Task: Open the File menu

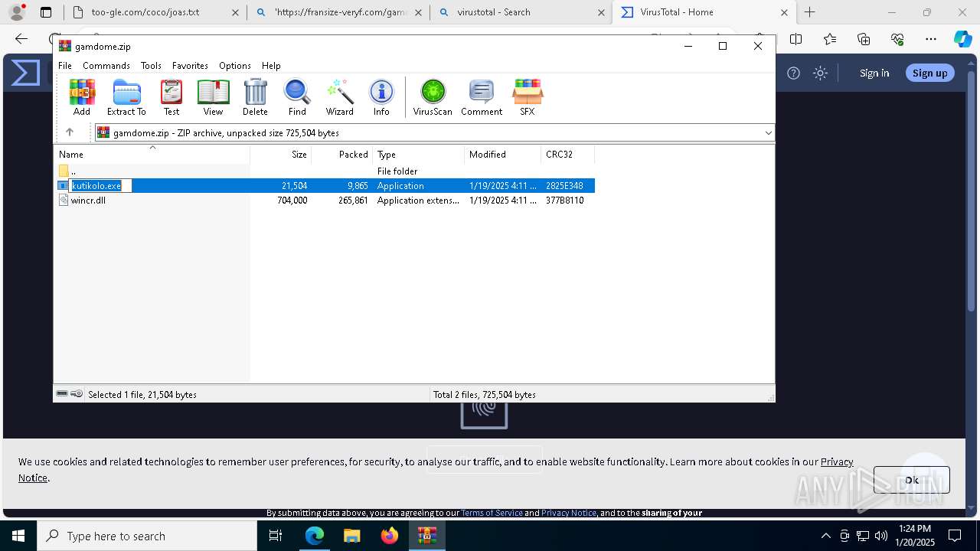Action: coord(65,66)
